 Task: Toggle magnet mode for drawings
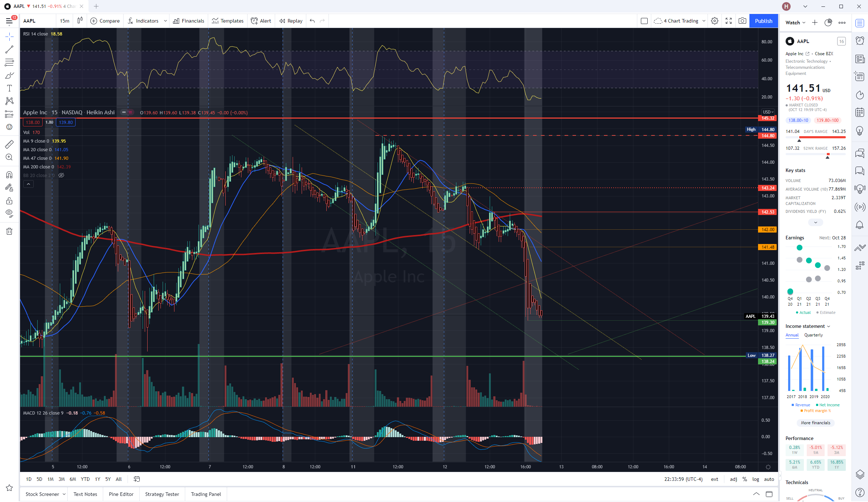[x=10, y=174]
